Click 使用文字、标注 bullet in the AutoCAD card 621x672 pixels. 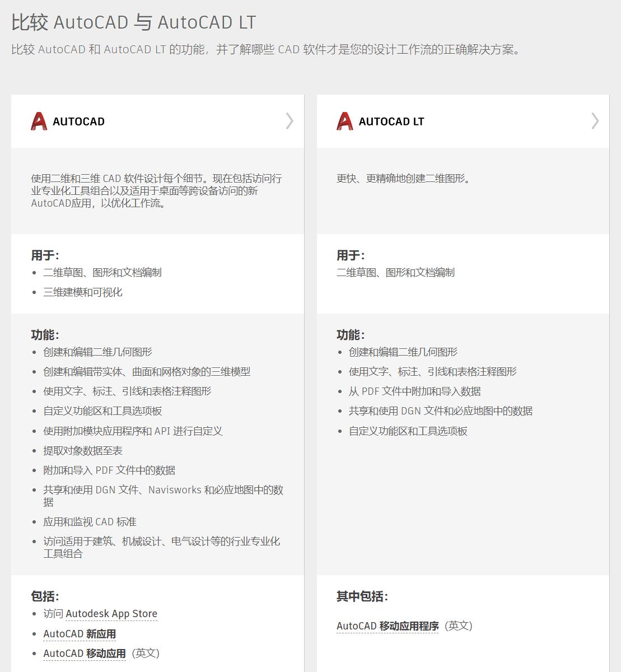click(127, 391)
